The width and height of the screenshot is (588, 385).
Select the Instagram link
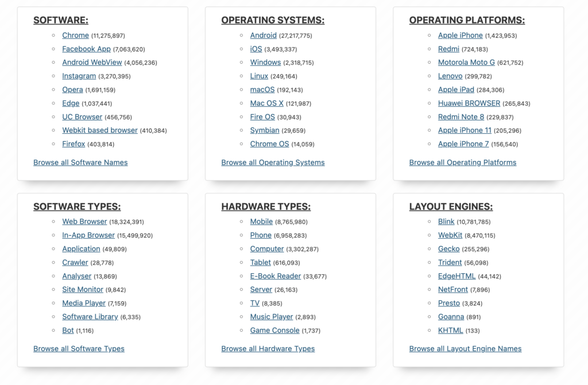[79, 76]
